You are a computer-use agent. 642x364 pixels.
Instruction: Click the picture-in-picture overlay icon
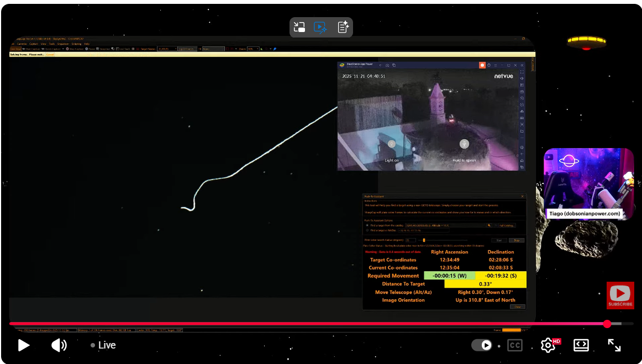tap(299, 28)
